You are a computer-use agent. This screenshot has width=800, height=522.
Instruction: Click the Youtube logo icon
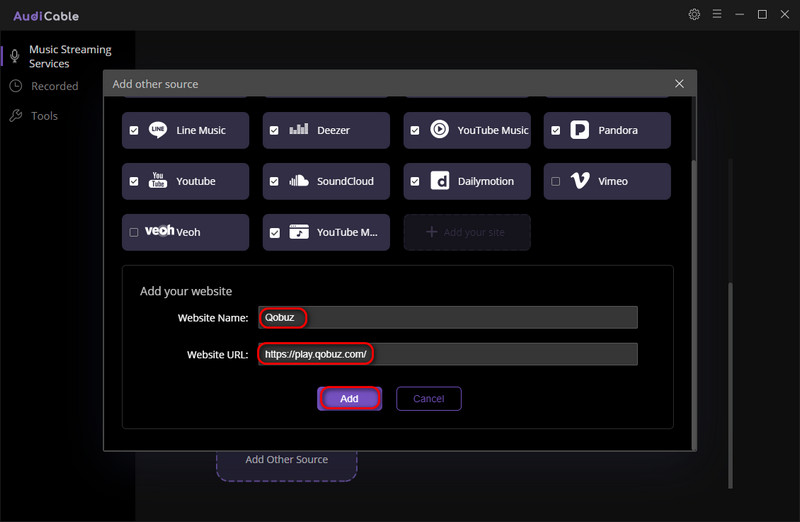[158, 180]
